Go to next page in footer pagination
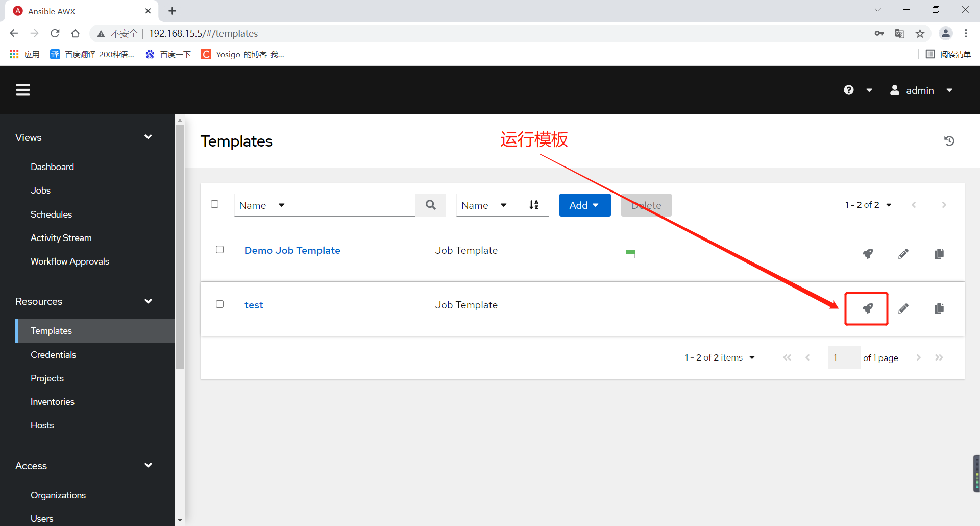 919,357
